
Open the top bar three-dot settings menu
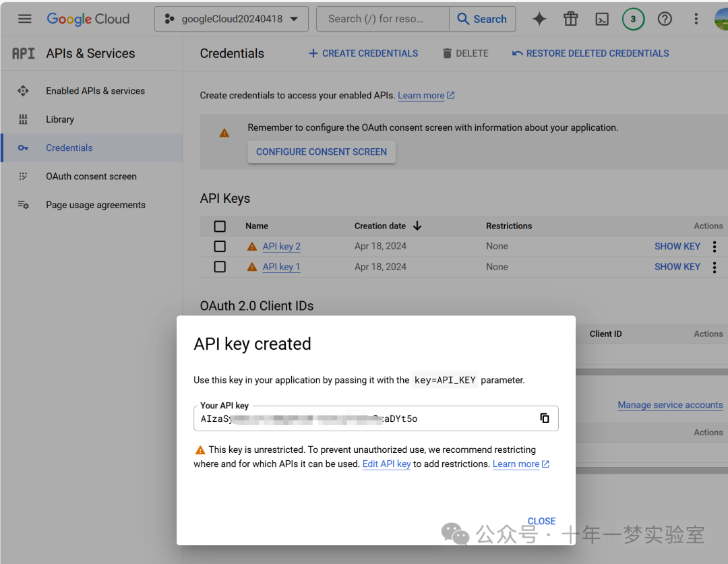coord(696,19)
